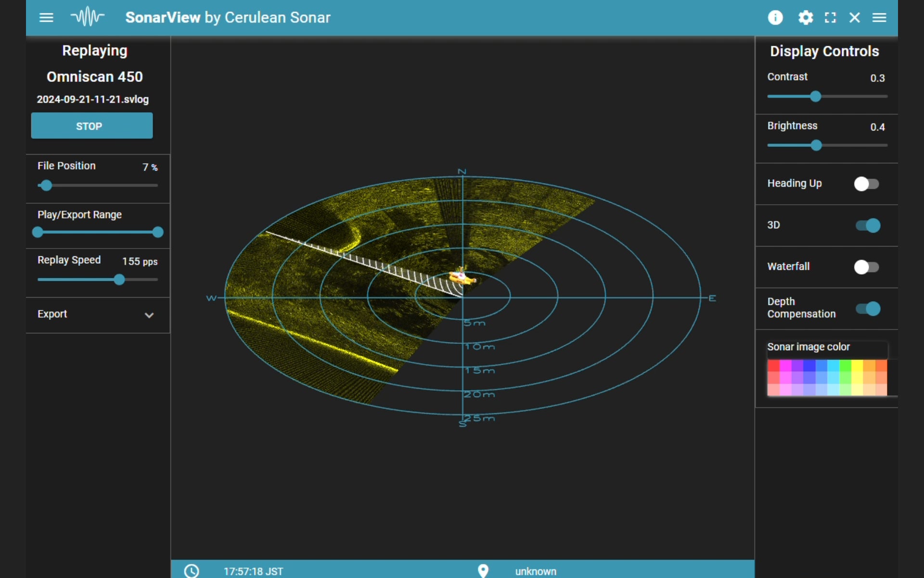Disable Depth Compensation switch

[x=868, y=309]
